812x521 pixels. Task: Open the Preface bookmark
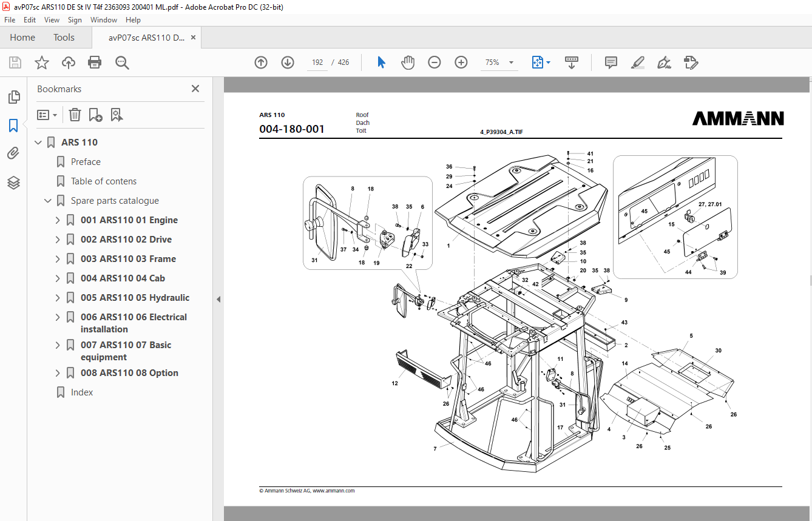tap(86, 162)
